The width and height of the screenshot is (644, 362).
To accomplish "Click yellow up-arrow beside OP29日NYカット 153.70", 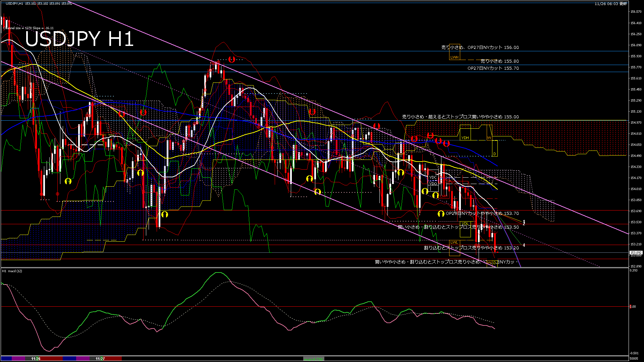I will point(441,214).
